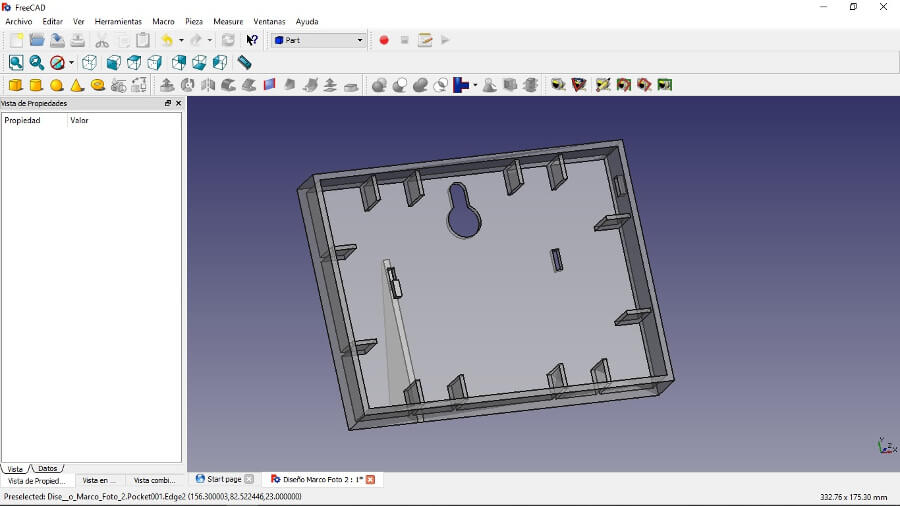Create a box primitive
The image size is (900, 506).
coord(15,85)
